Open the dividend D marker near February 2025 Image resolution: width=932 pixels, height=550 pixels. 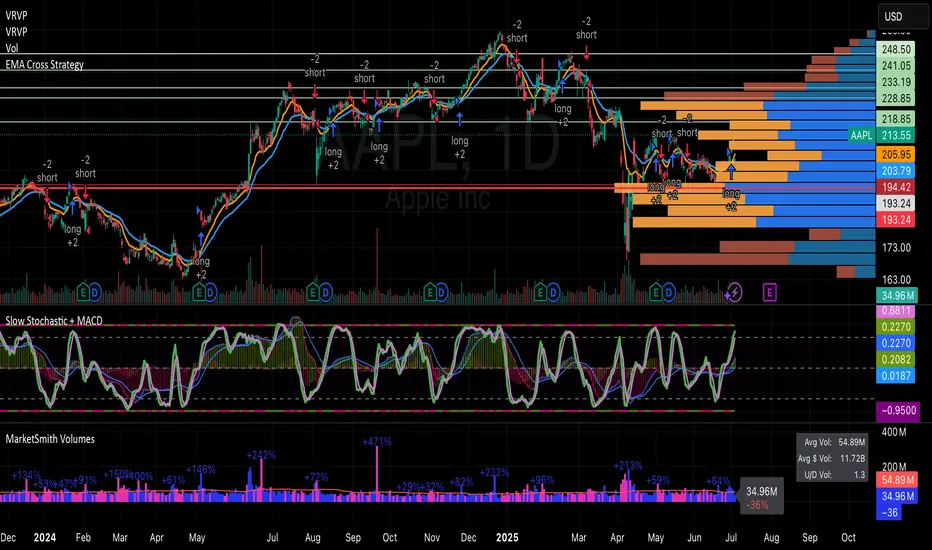[x=553, y=293]
